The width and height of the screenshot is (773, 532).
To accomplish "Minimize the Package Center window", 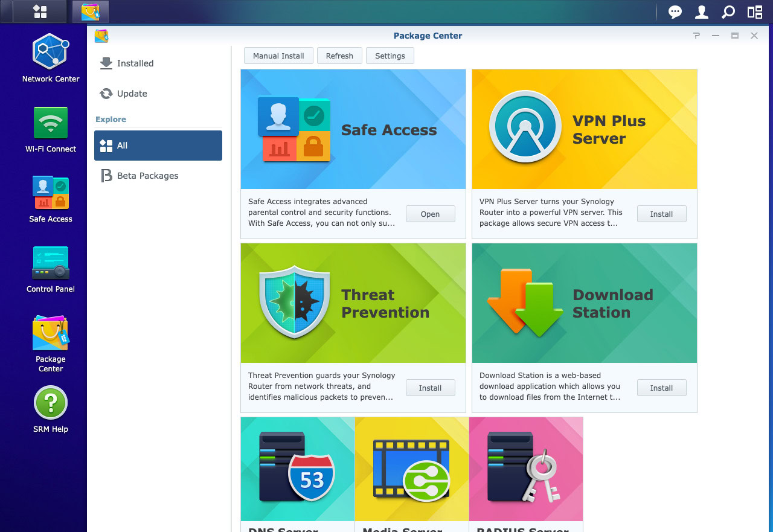I will tap(716, 36).
